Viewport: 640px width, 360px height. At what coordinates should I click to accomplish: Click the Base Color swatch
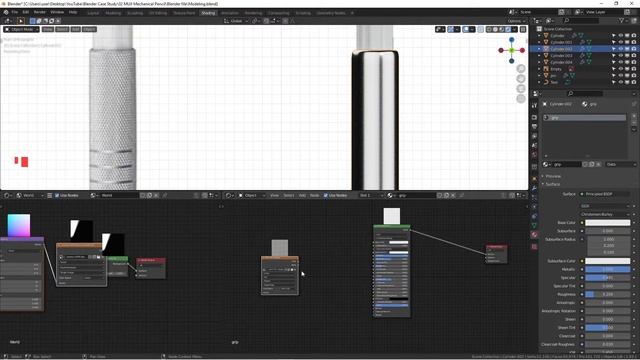click(x=607, y=222)
